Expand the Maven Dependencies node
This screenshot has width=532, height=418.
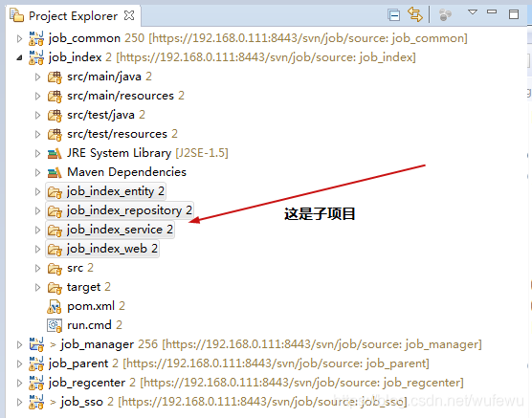click(37, 173)
